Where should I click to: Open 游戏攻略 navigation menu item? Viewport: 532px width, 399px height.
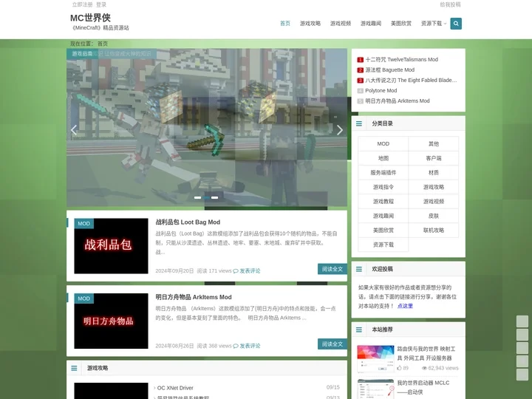(x=310, y=24)
